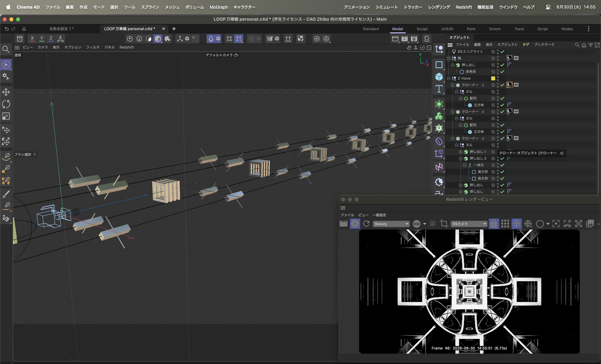Search objects in object manager
The image size is (601, 364).
point(577,45)
